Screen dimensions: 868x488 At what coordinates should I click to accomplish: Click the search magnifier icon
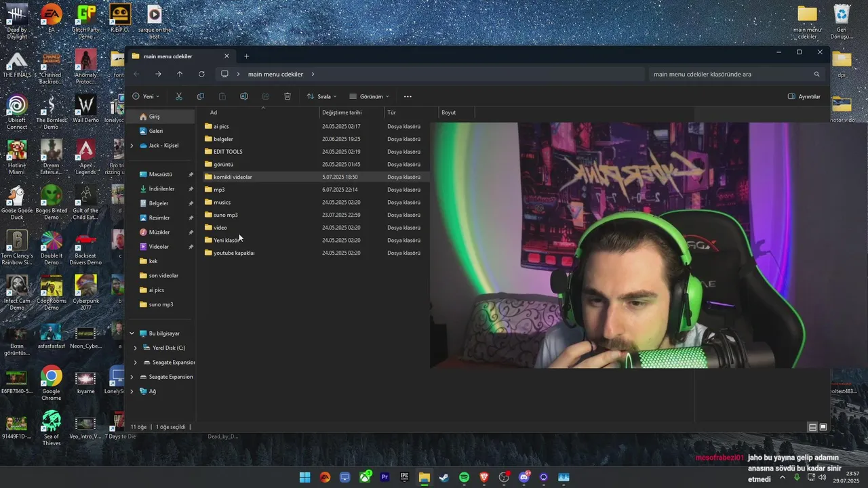(816, 74)
